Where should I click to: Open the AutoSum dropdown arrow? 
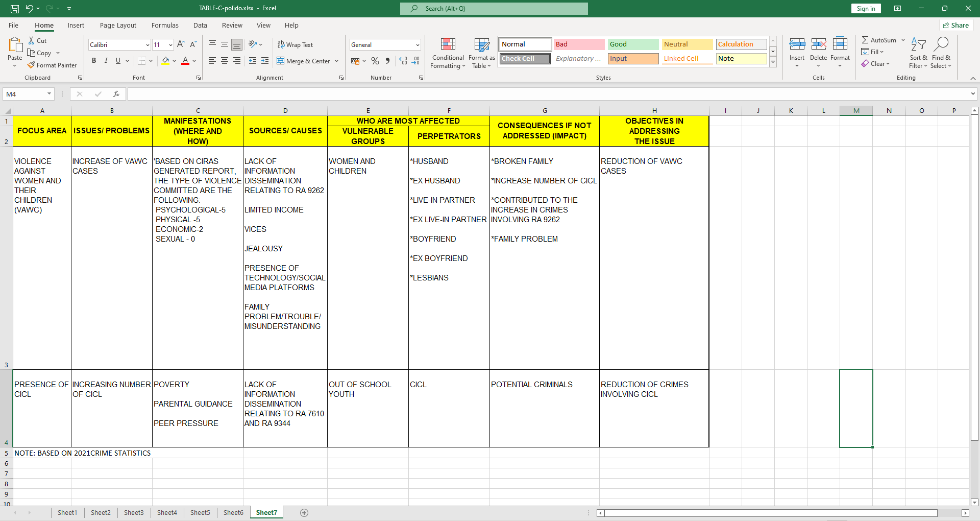pyautogui.click(x=903, y=40)
